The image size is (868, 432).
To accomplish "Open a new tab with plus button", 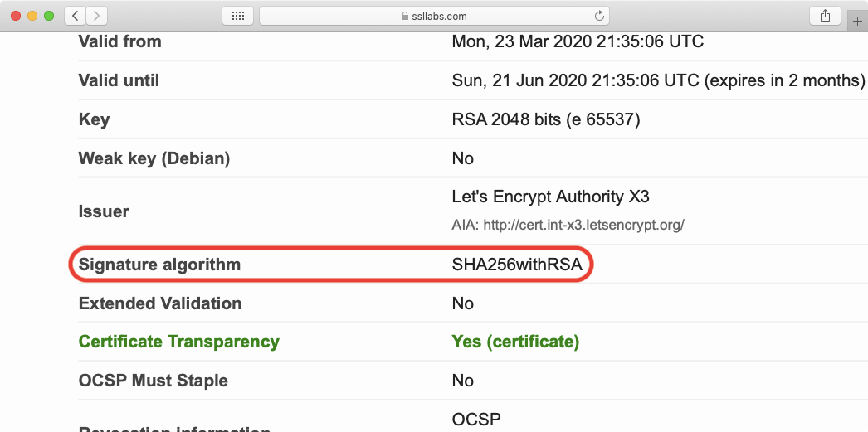I will (x=858, y=22).
